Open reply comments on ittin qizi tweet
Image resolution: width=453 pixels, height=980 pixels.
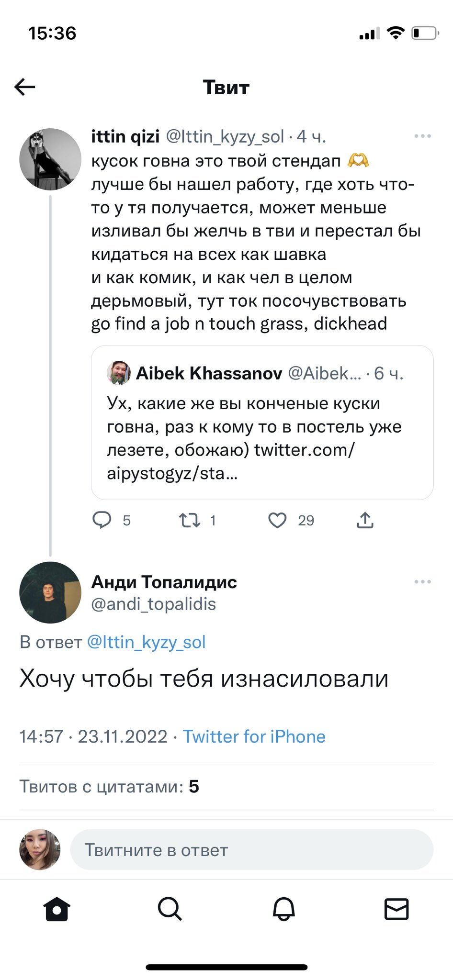pos(102,520)
